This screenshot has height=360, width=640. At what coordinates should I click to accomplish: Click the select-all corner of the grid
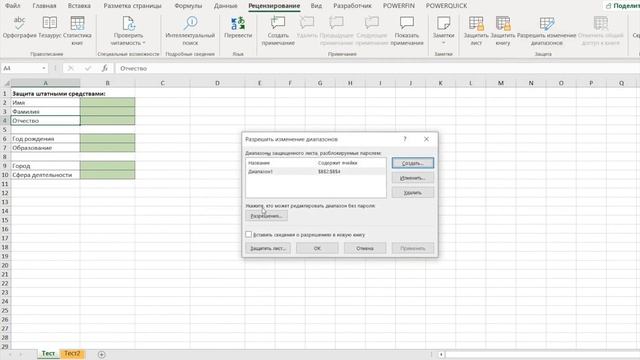(x=6, y=83)
